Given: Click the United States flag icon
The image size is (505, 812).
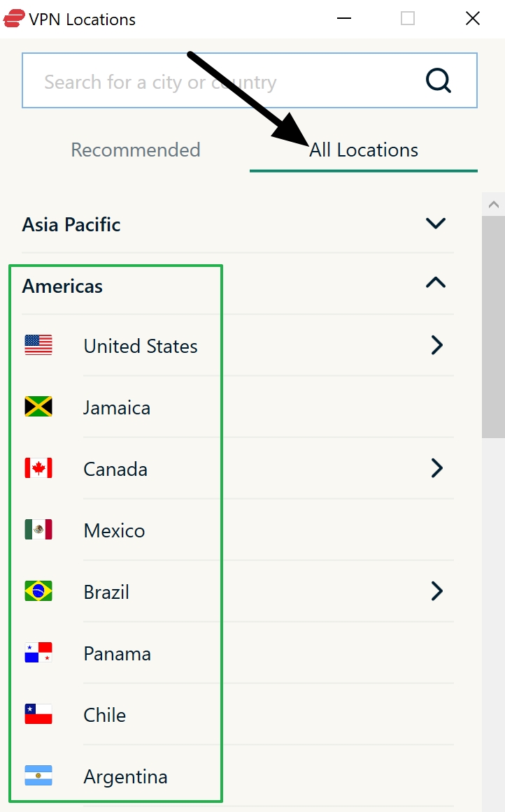Looking at the screenshot, I should click(38, 345).
